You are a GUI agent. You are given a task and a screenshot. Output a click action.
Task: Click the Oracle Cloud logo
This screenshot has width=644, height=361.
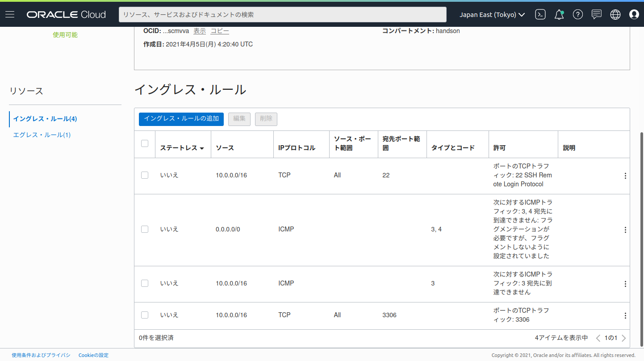click(x=66, y=15)
